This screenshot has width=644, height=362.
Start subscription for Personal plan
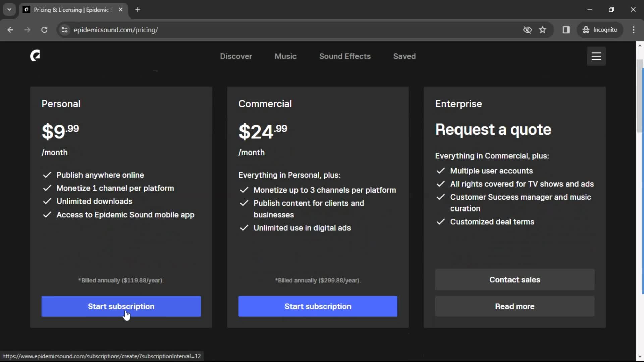coord(121,306)
